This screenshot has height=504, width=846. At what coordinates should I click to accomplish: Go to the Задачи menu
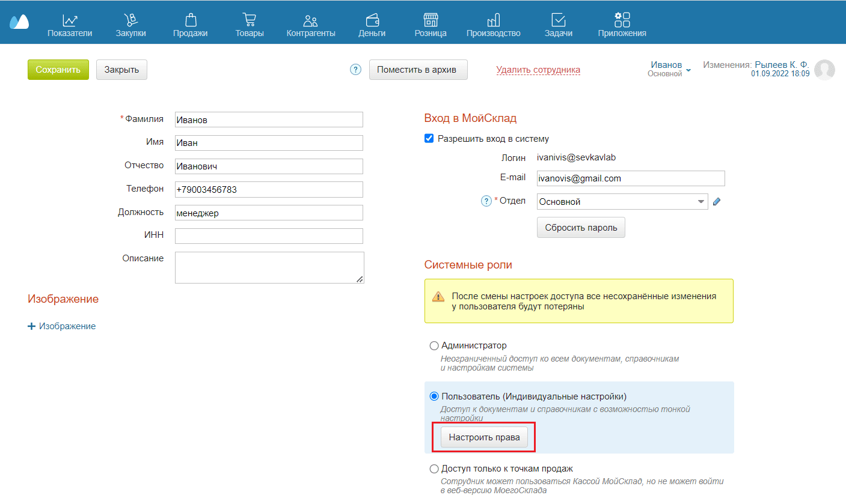point(558,25)
